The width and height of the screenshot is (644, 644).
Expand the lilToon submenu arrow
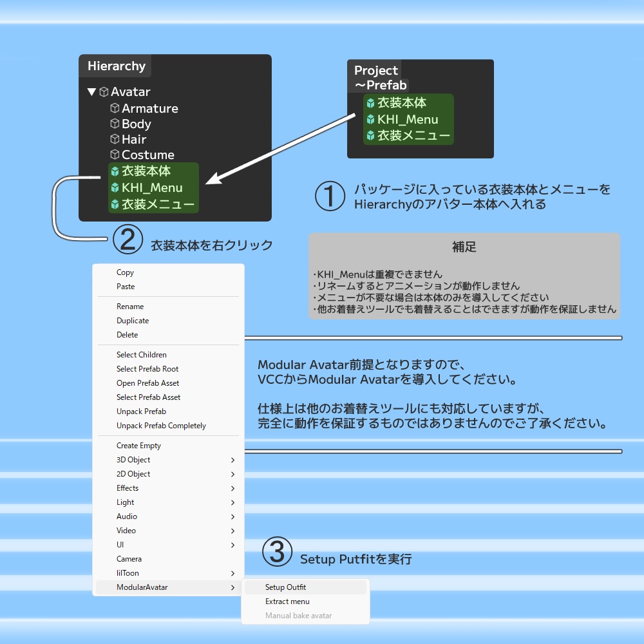pyautogui.click(x=233, y=573)
